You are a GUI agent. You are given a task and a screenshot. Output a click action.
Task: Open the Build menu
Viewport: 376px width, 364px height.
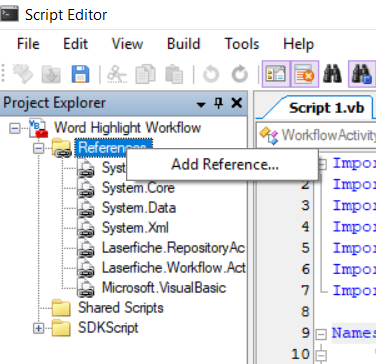click(x=183, y=44)
